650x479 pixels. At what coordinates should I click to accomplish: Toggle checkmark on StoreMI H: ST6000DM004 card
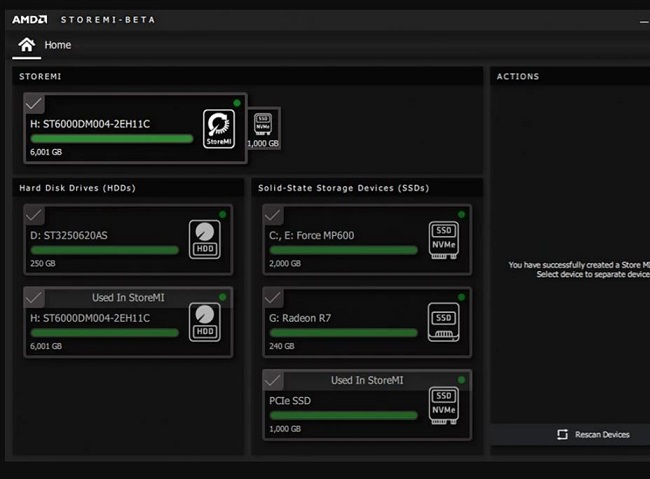[x=34, y=104]
